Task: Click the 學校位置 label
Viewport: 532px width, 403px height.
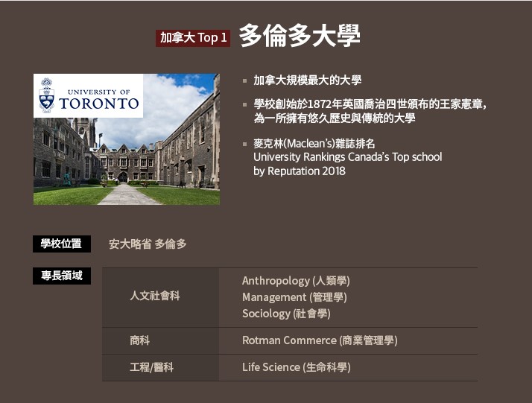Action: (x=62, y=244)
